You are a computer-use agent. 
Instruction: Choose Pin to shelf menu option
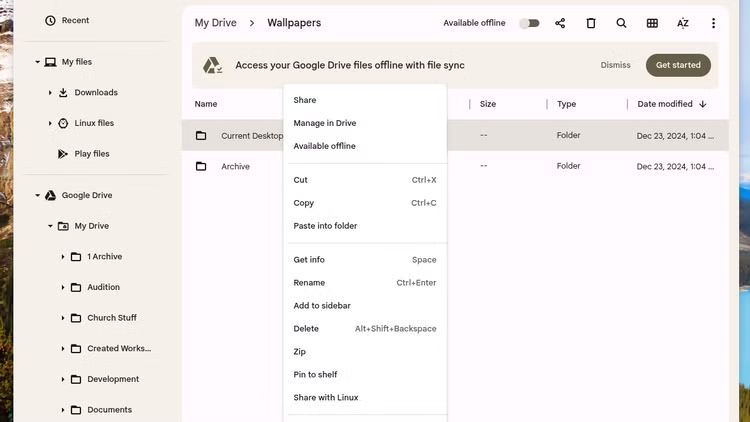tap(315, 375)
